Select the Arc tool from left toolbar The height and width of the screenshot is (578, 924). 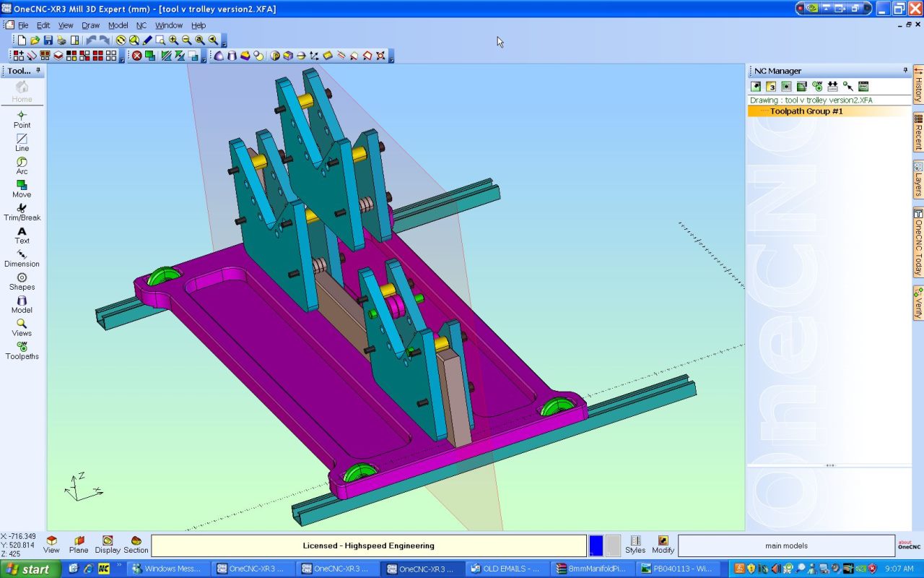click(x=22, y=165)
